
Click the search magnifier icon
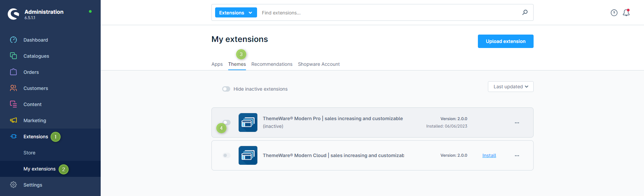coord(525,12)
